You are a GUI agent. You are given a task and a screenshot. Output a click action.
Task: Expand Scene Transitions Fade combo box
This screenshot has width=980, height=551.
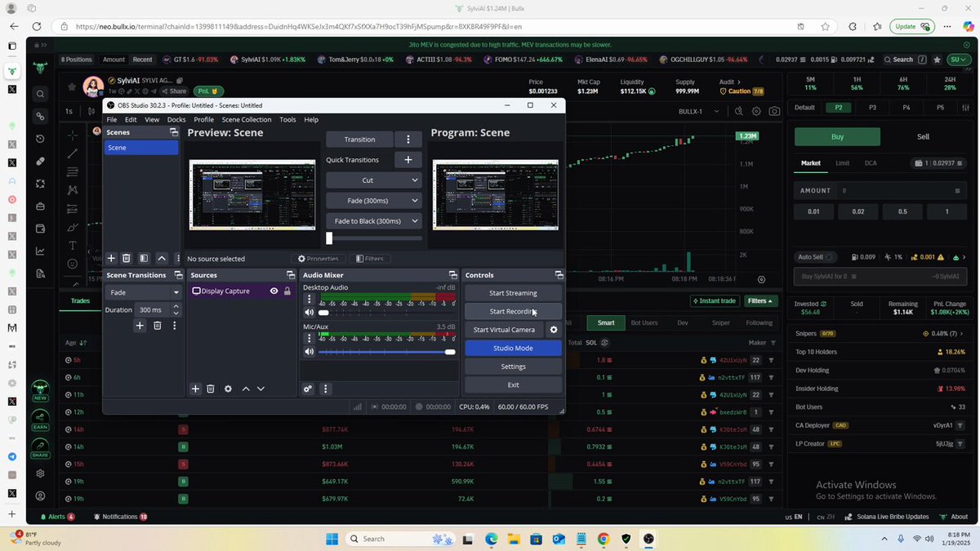point(143,292)
